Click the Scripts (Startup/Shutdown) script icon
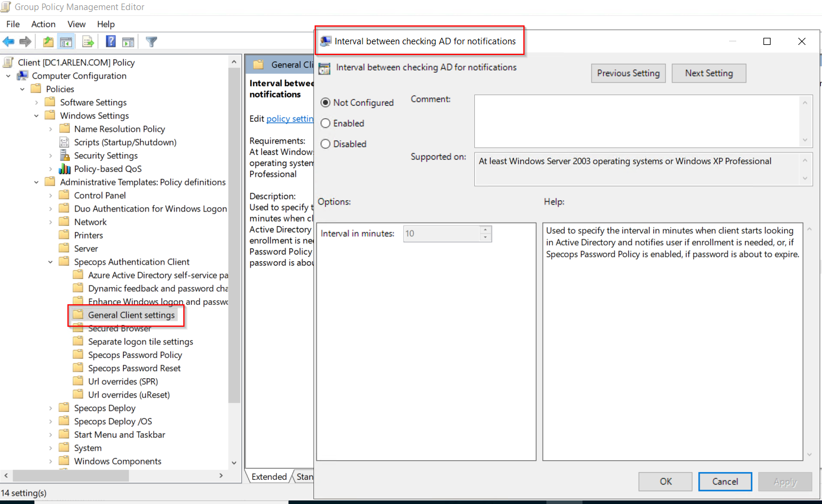This screenshot has height=504, width=822. coord(64,142)
